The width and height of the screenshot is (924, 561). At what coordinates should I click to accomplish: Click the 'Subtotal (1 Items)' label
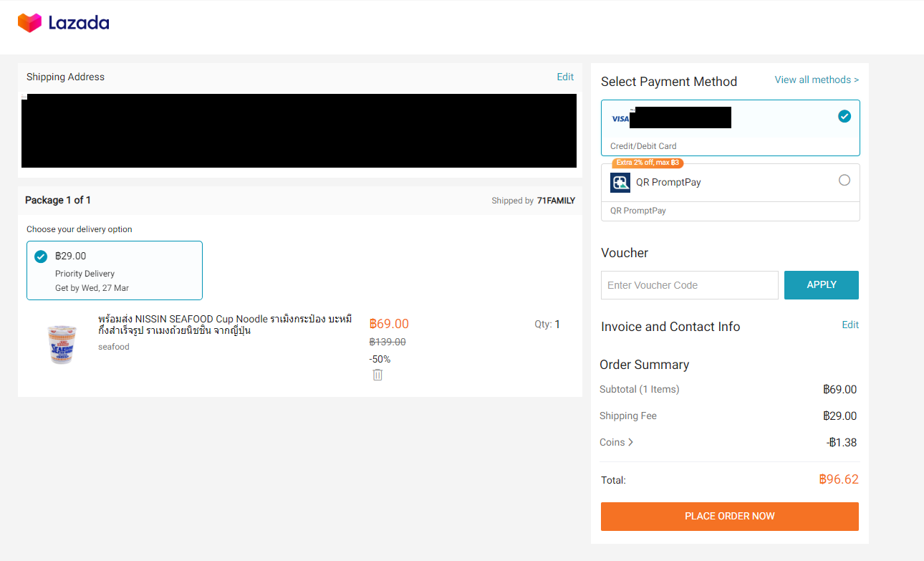click(x=640, y=389)
